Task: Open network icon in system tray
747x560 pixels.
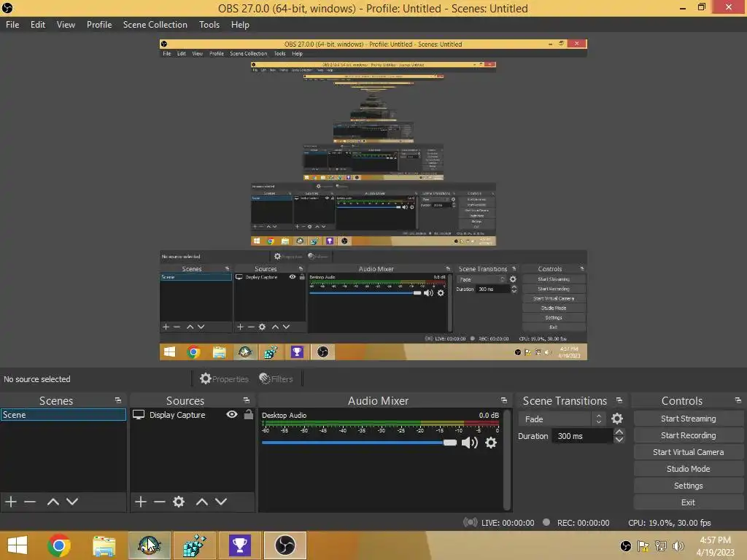Action: pos(661,546)
